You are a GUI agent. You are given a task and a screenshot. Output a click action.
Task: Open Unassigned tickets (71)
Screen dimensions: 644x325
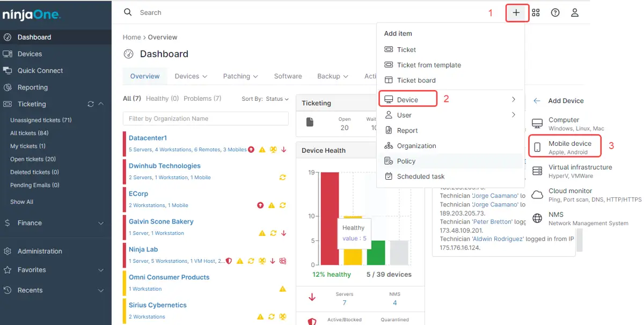click(x=41, y=120)
